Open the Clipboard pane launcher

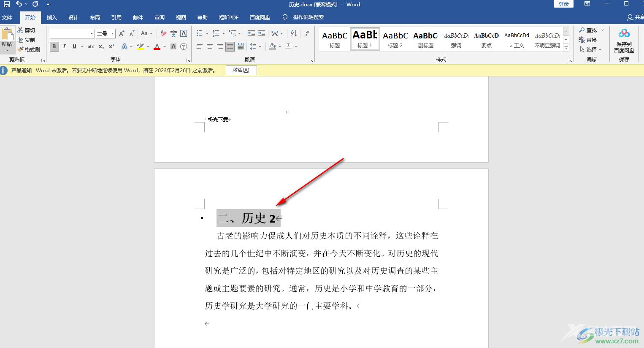point(43,60)
